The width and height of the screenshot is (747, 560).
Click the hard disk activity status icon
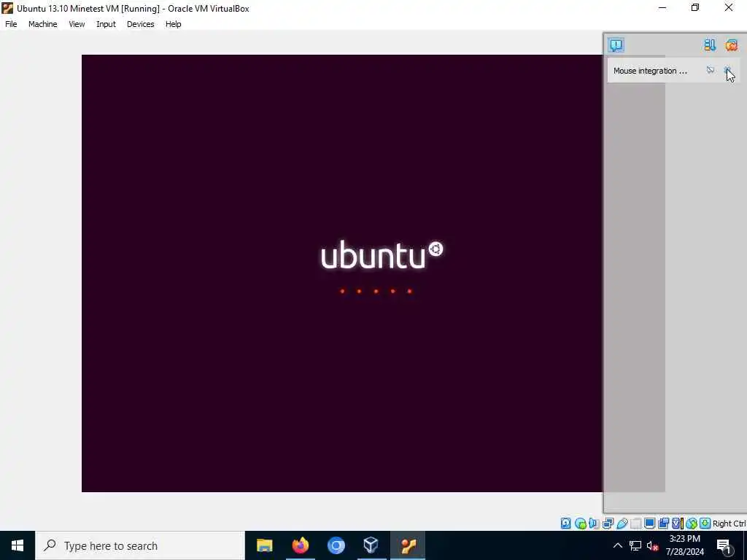565,524
